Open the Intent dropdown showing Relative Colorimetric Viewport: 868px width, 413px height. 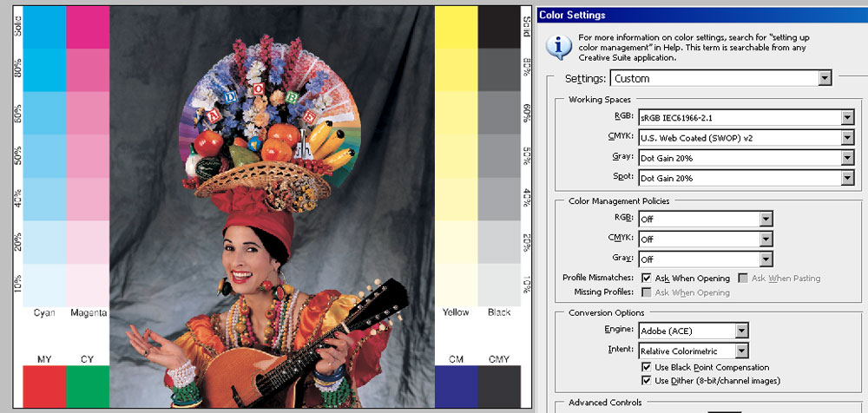coord(693,351)
